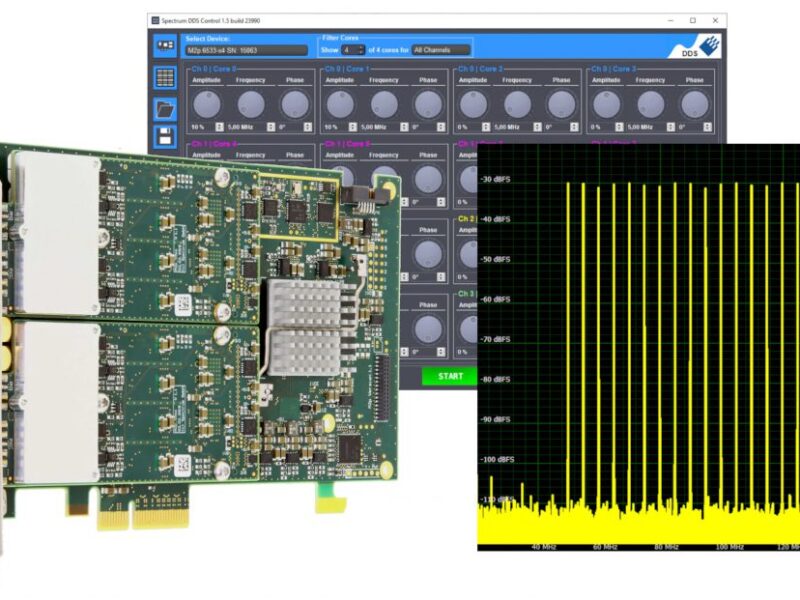This screenshot has height=600, width=800.
Task: Click the device connection icon in the sidebar
Action: click(165, 46)
